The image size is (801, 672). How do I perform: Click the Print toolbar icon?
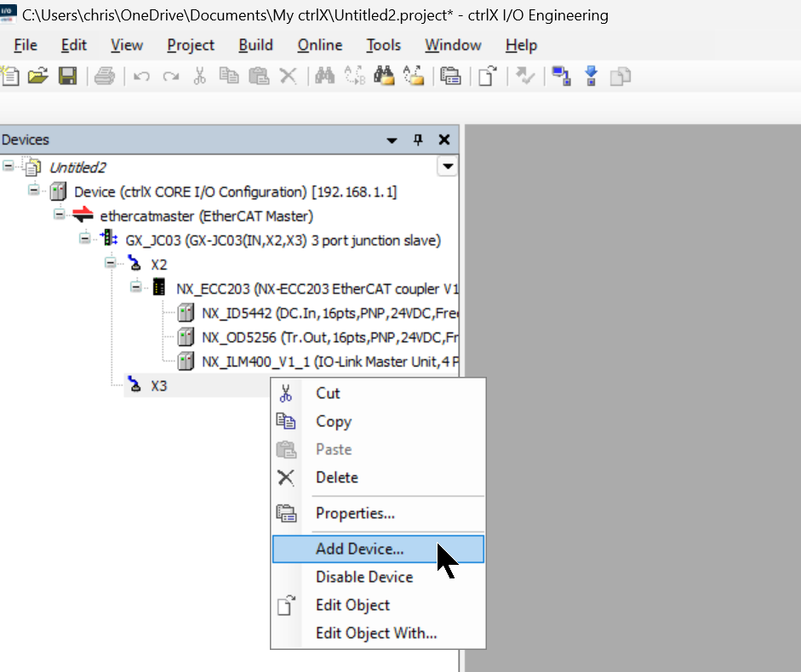[x=105, y=76]
